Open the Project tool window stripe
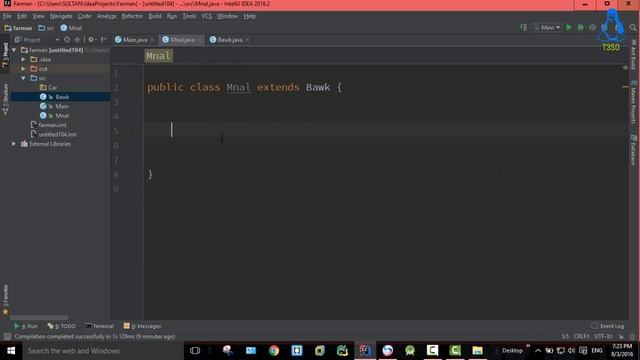Screen dimensions: 640x360 coord(5,55)
